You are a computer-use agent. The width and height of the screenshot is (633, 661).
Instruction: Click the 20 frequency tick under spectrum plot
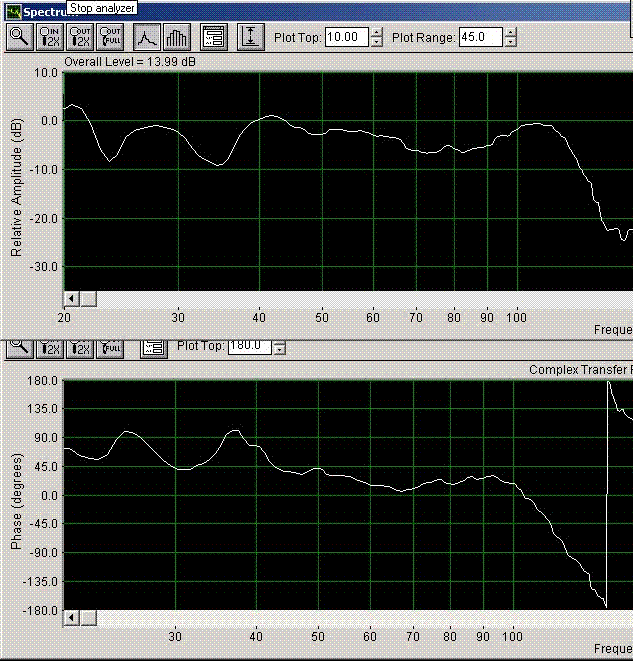coord(64,317)
